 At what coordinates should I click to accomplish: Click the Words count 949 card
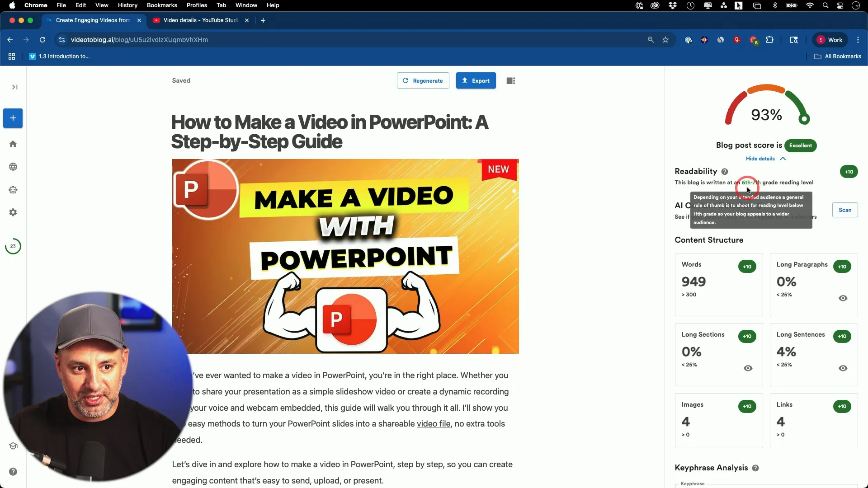[719, 285]
